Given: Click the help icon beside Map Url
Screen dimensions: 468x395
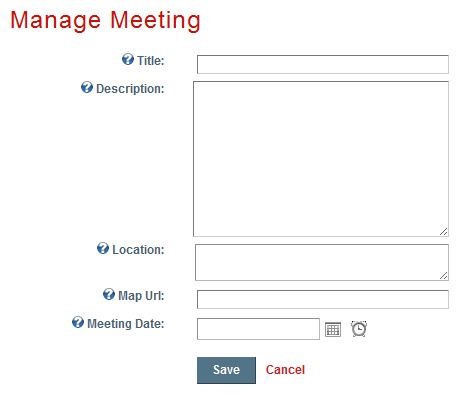Looking at the screenshot, I should point(109,294).
